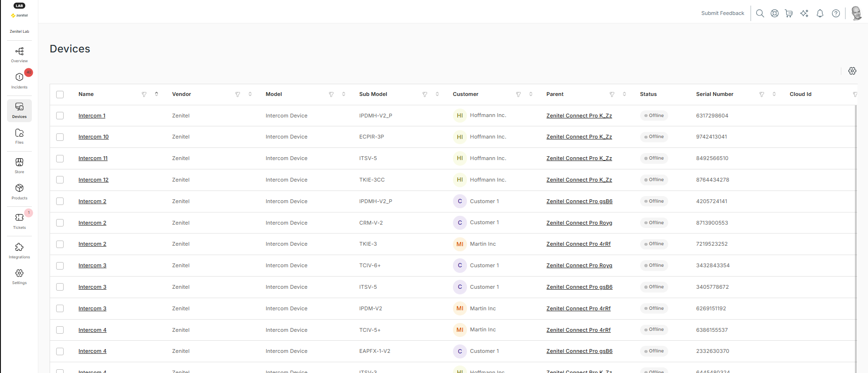
Task: Click the support lifebuoy icon
Action: pyautogui.click(x=775, y=14)
